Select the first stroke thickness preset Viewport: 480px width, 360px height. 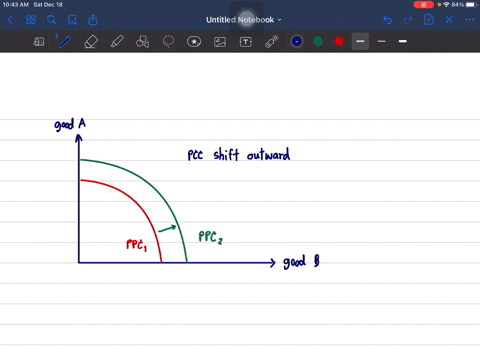tap(360, 41)
